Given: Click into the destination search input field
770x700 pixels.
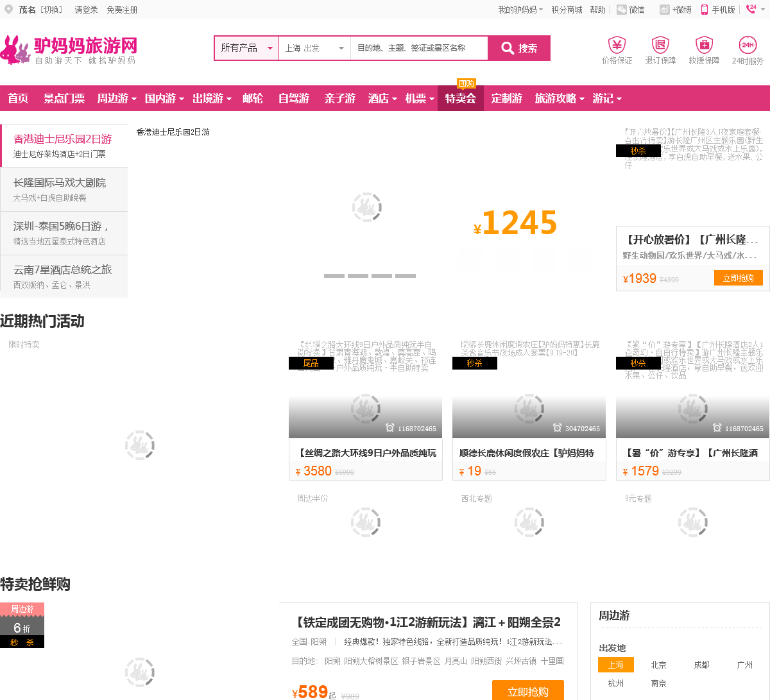Looking at the screenshot, I should (419, 48).
